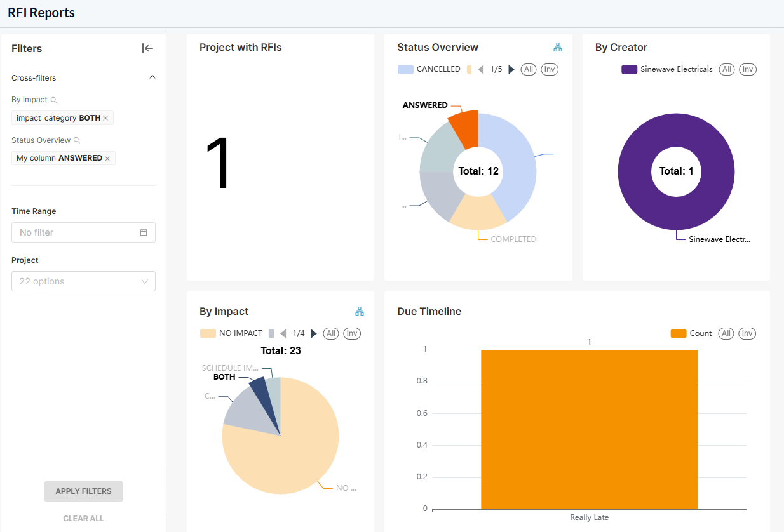Remove the My column ANSWERED cross-filter
Image resolution: width=784 pixels, height=532 pixels.
[107, 159]
